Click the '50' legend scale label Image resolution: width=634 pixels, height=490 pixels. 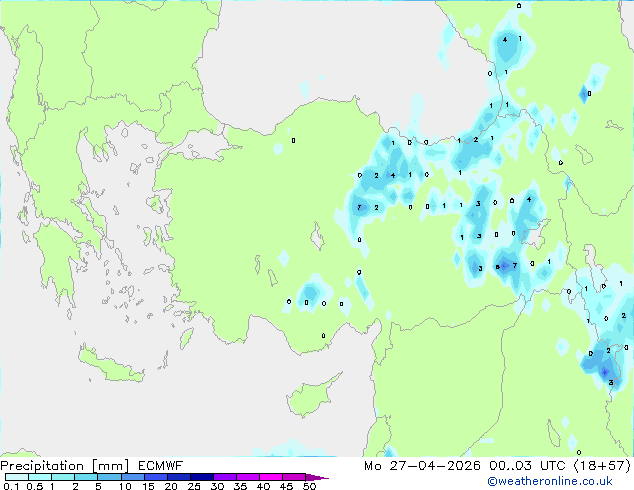tap(309, 486)
